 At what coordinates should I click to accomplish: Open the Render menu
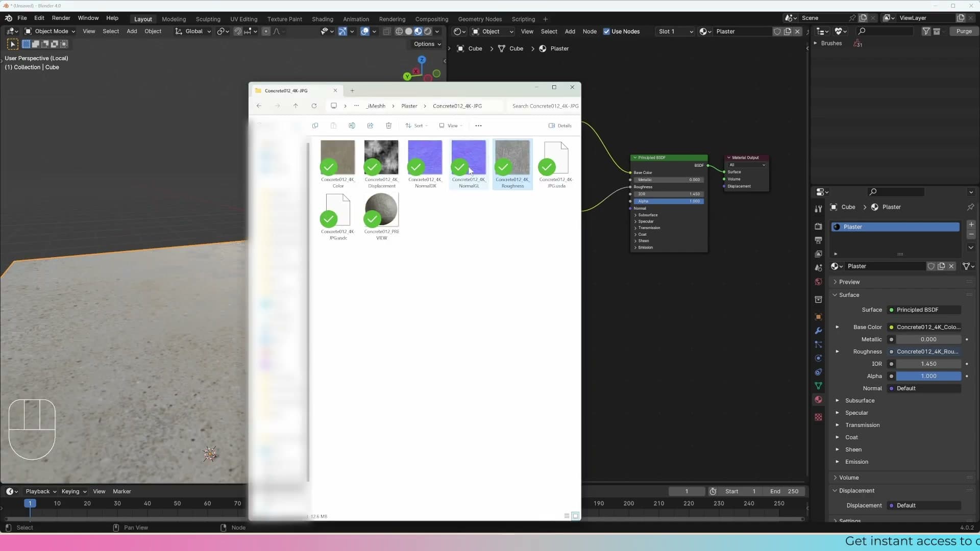click(61, 18)
